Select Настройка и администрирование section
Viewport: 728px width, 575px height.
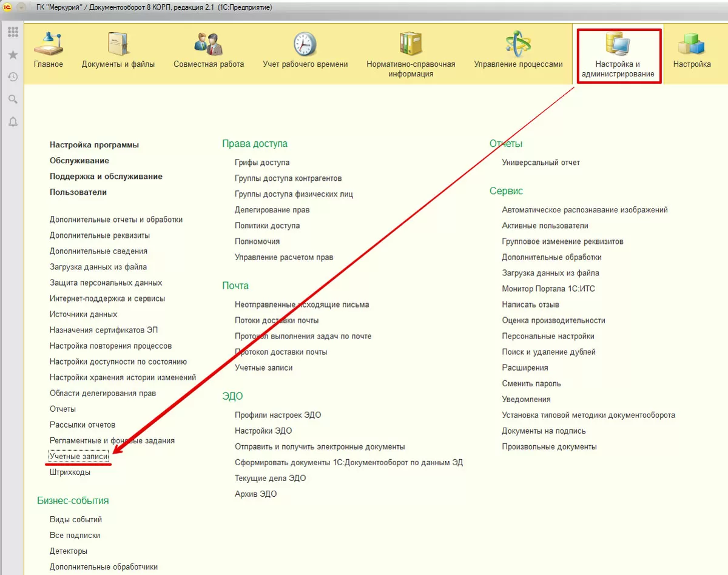(618, 55)
